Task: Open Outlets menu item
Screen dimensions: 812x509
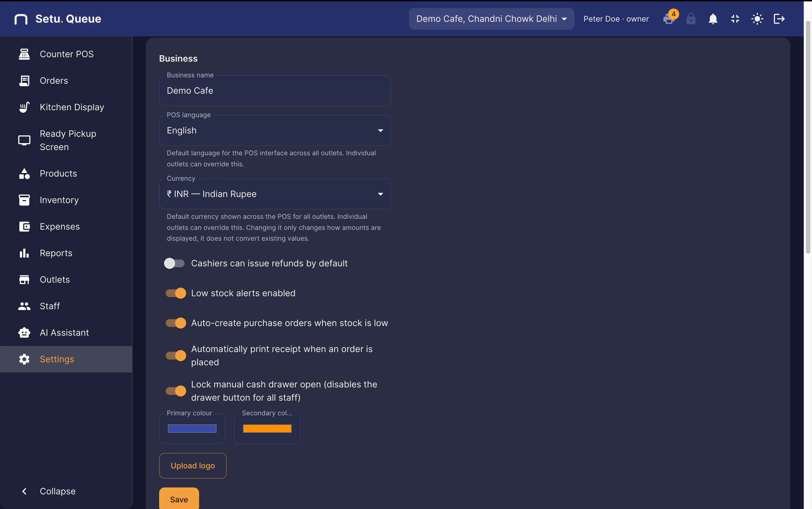Action: point(66,279)
